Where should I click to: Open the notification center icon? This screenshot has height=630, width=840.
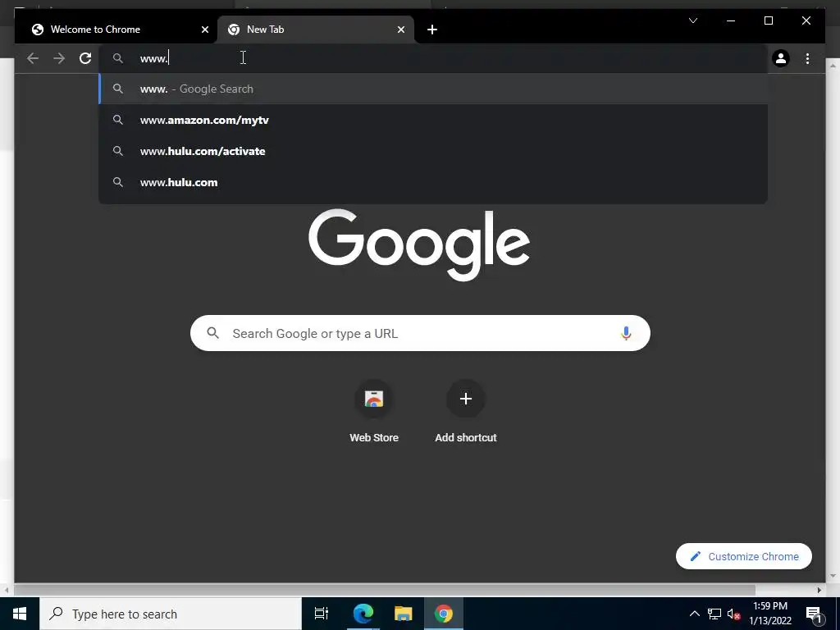coord(814,614)
